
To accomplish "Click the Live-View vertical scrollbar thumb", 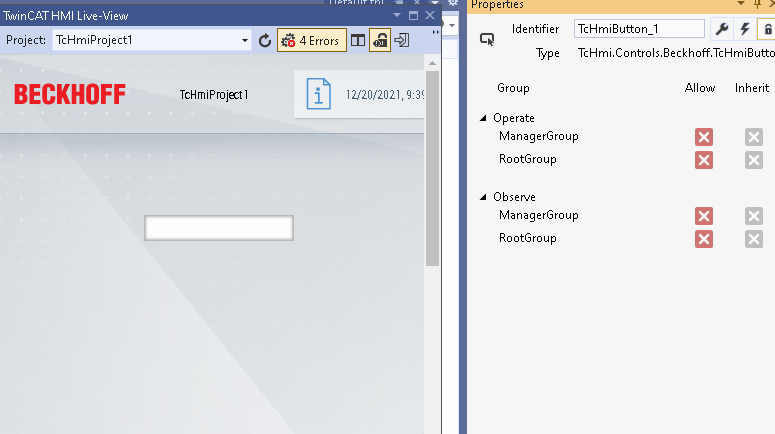I will [x=432, y=168].
